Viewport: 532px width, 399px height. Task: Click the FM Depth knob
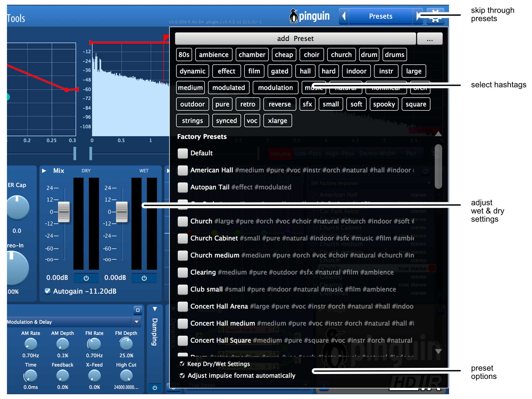tap(126, 344)
